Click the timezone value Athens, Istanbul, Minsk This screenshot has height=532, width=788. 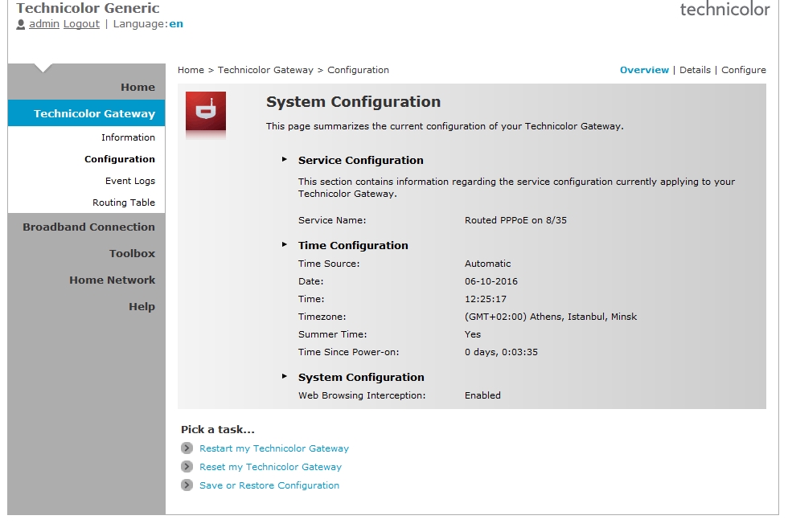551,317
